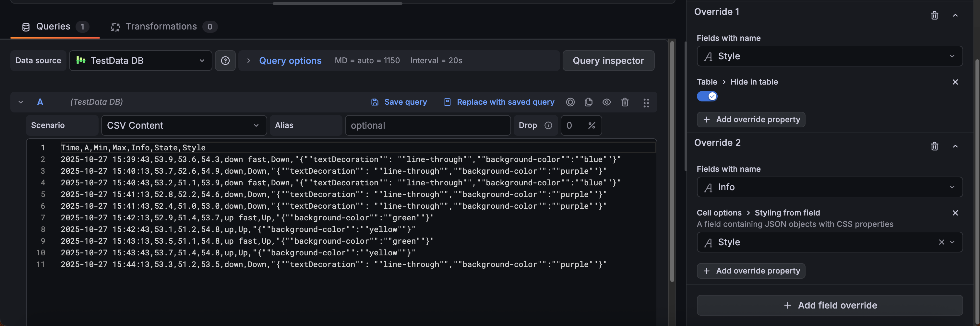Click the Alias optional input field

427,125
